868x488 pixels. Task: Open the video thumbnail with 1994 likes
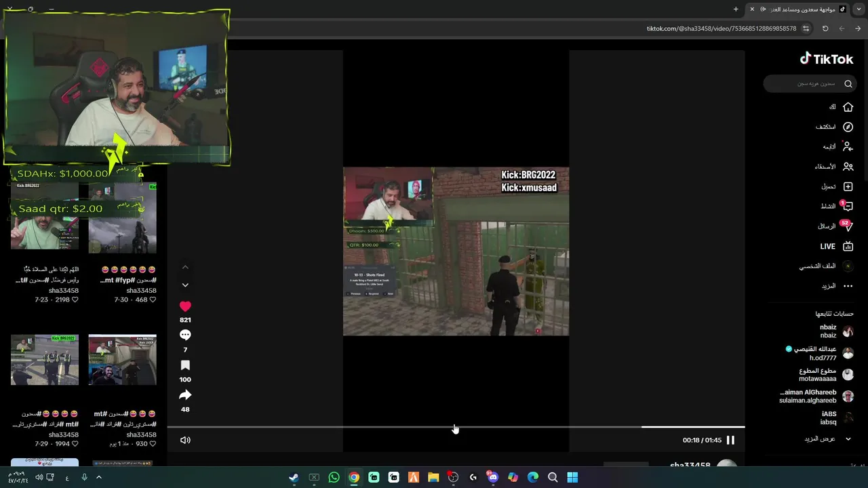click(45, 360)
